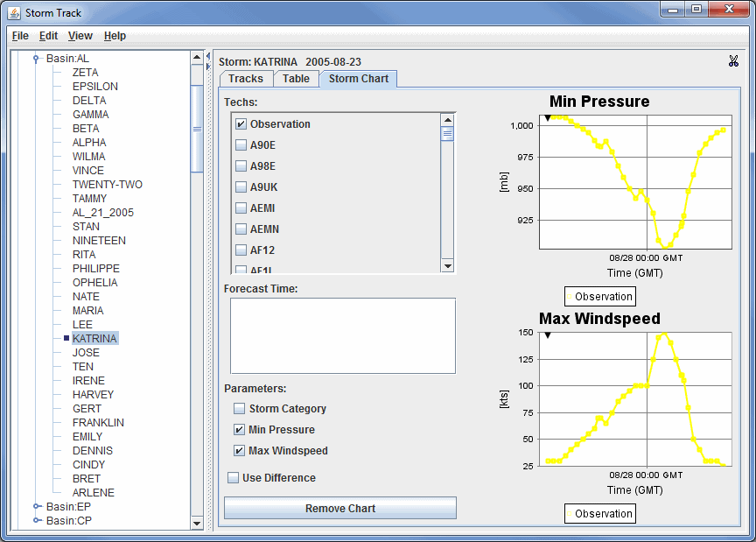
Task: Select storm VINCE in the tree
Action: coord(87,171)
